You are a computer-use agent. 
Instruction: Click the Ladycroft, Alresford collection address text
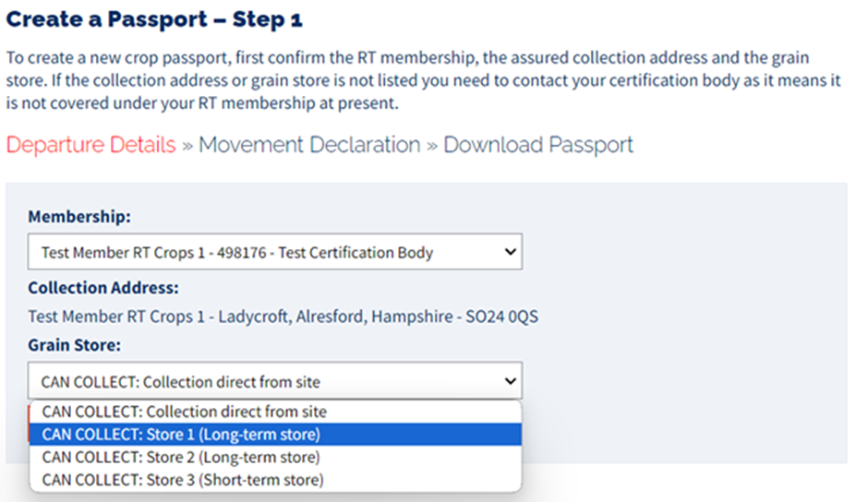click(283, 317)
